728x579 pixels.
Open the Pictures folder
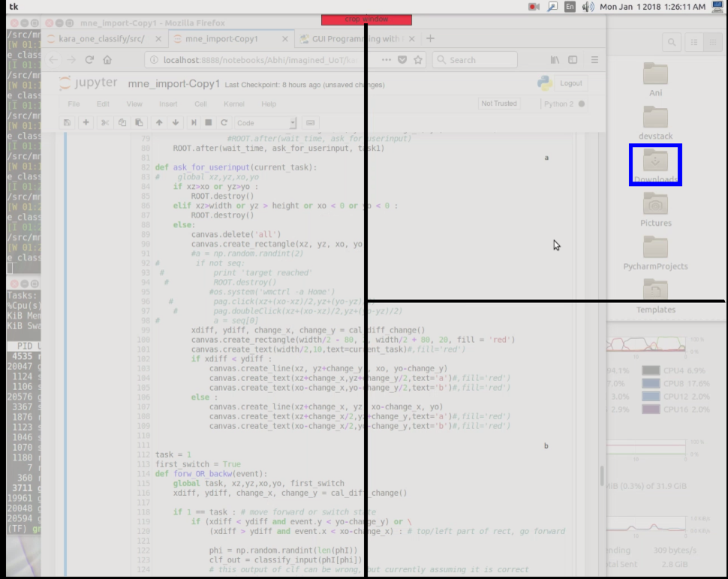[655, 209]
